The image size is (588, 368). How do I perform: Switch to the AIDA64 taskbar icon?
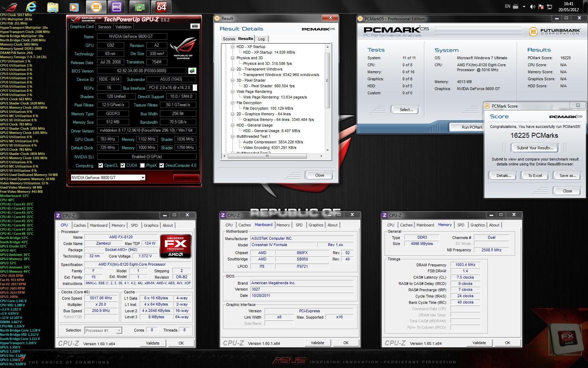pyautogui.click(x=161, y=7)
